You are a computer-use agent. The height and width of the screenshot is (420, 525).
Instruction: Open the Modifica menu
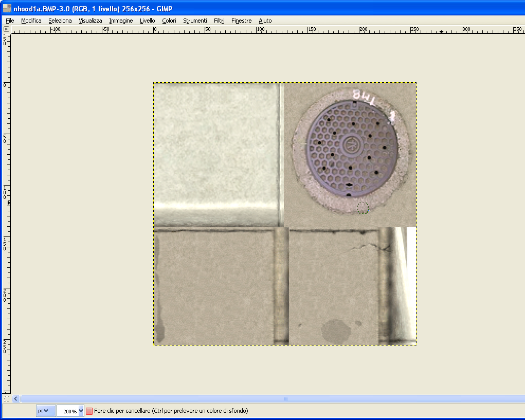coord(31,21)
